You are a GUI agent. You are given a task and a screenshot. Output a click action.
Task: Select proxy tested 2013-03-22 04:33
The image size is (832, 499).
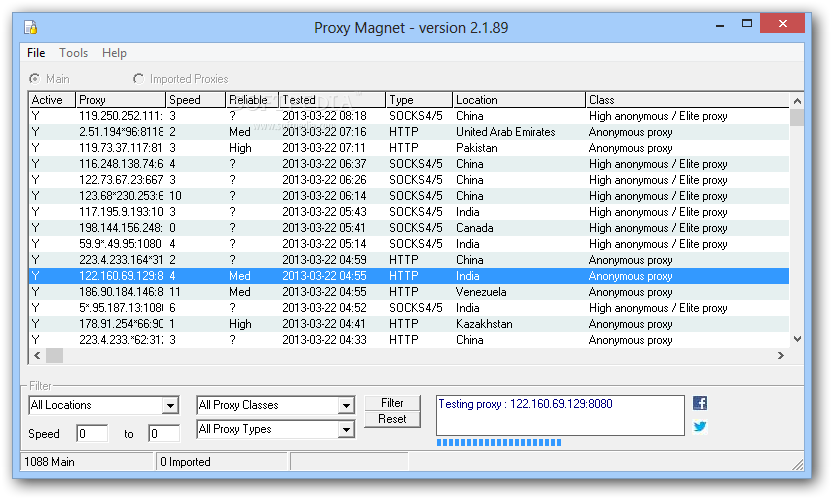tap(409, 340)
